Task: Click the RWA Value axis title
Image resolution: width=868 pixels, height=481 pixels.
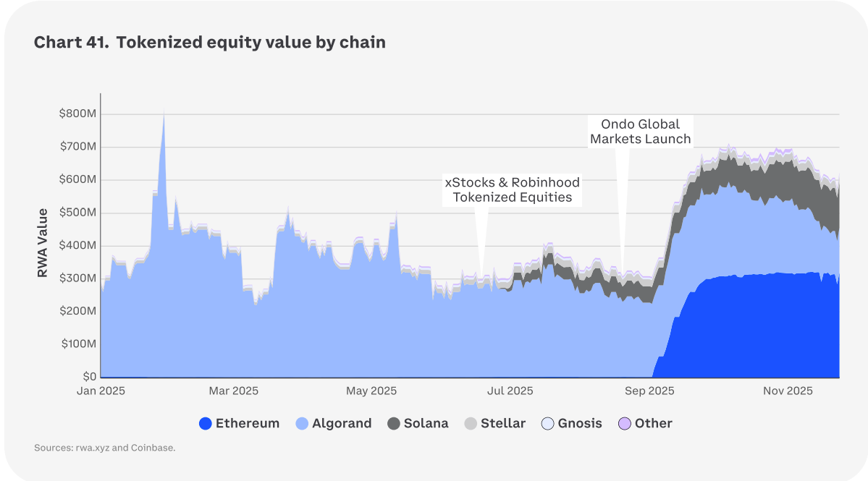Action: tap(43, 242)
